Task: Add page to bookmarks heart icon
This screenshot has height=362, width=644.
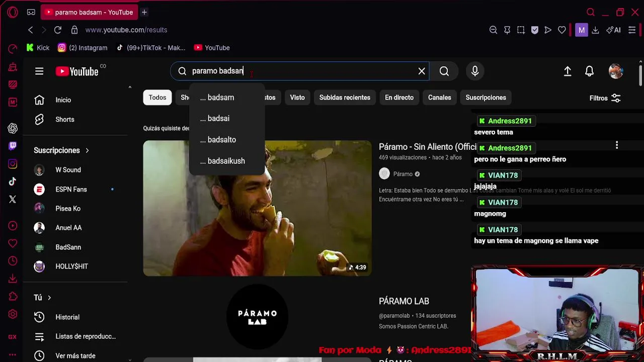Action: [x=562, y=30]
